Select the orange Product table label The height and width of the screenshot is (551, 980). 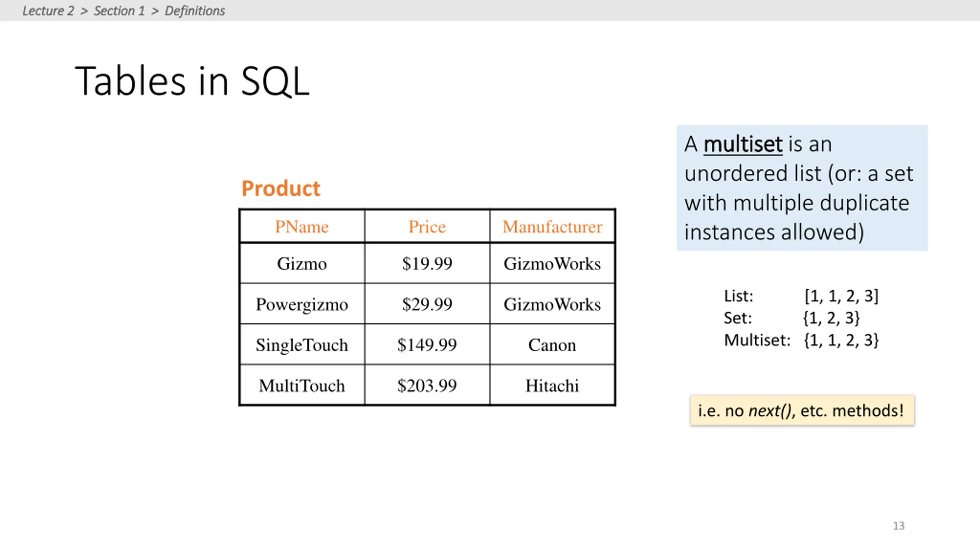pyautogui.click(x=281, y=188)
